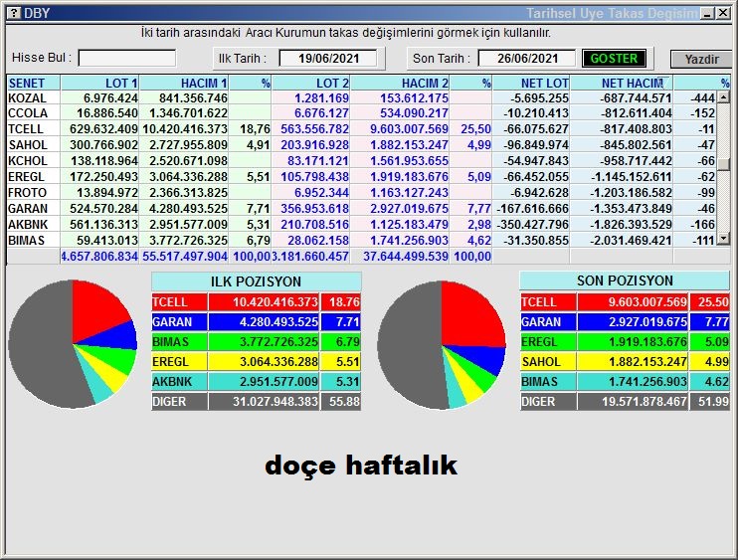Click the table scrollbar up arrow
This screenshot has height=560, width=738.
(723, 97)
